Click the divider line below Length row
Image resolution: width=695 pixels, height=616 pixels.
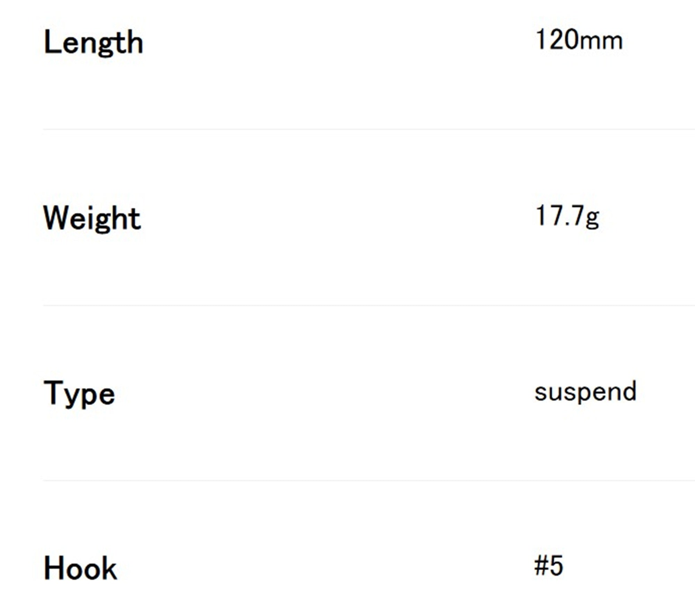click(369, 129)
